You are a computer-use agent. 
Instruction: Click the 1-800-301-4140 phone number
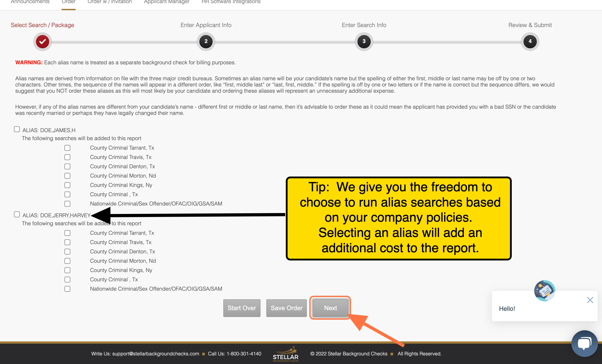244,354
